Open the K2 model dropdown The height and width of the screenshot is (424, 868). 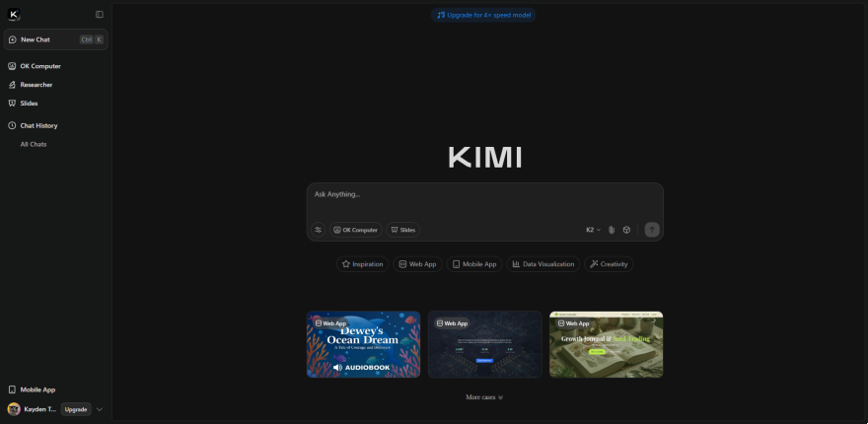click(x=594, y=230)
